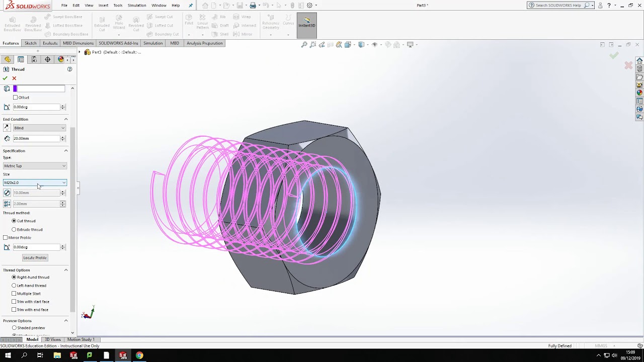Select Cut thread method

pos(14,221)
